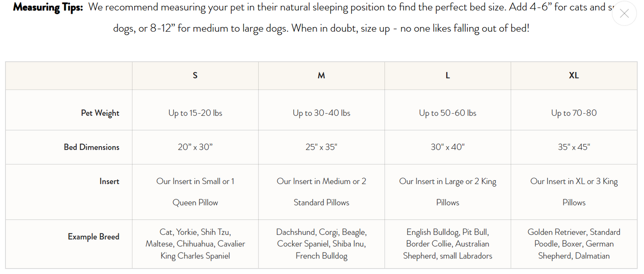Select the "Up to 30-40 lbs" cell
Viewport: 644px width, 274px height.
321,113
